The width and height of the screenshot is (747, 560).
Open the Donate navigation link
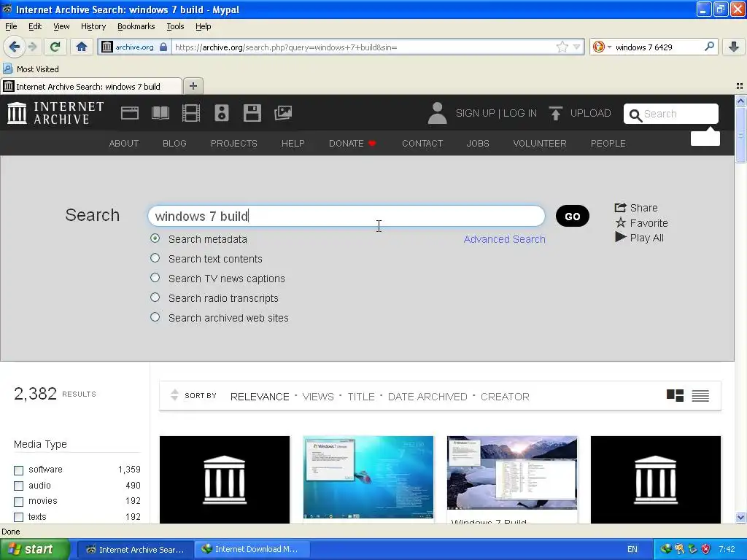coord(352,144)
